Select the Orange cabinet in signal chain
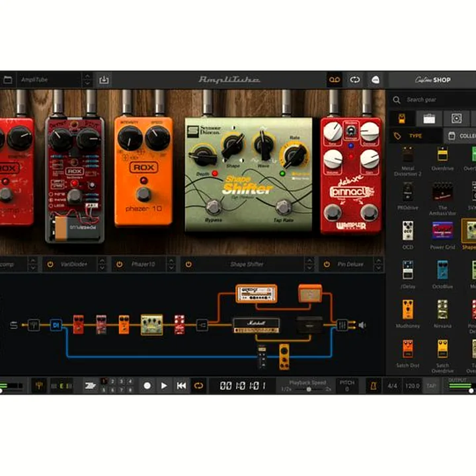Viewport: 476px width, 476px height. pyautogui.click(x=310, y=294)
